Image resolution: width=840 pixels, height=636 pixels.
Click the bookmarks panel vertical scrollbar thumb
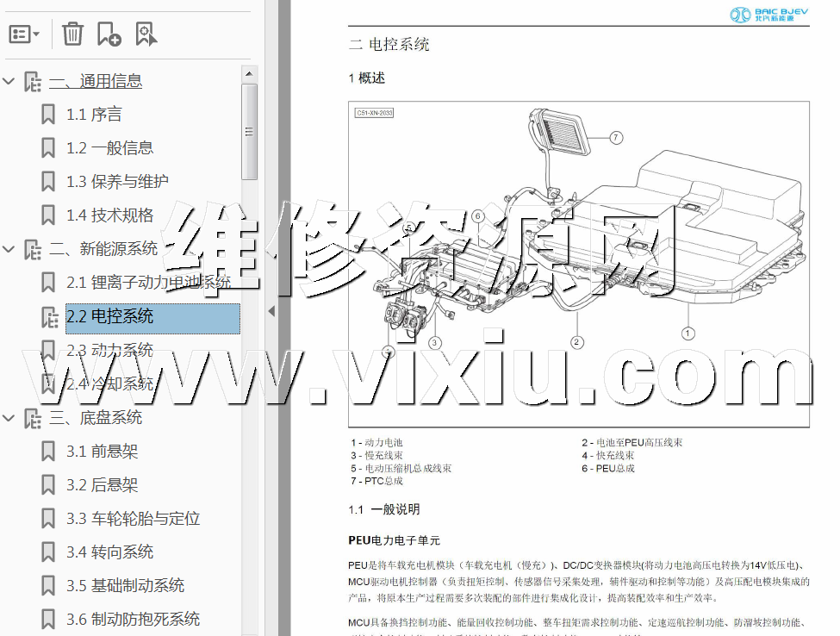pyautogui.click(x=250, y=131)
